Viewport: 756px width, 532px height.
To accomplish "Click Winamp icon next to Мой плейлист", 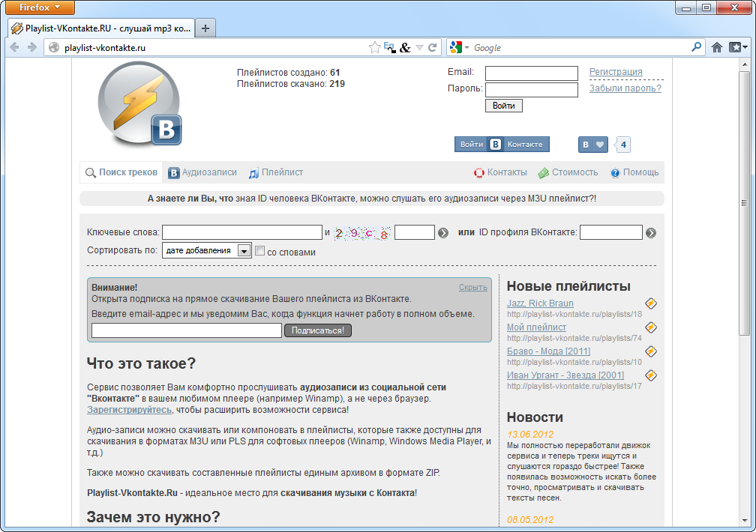I will pos(651,327).
